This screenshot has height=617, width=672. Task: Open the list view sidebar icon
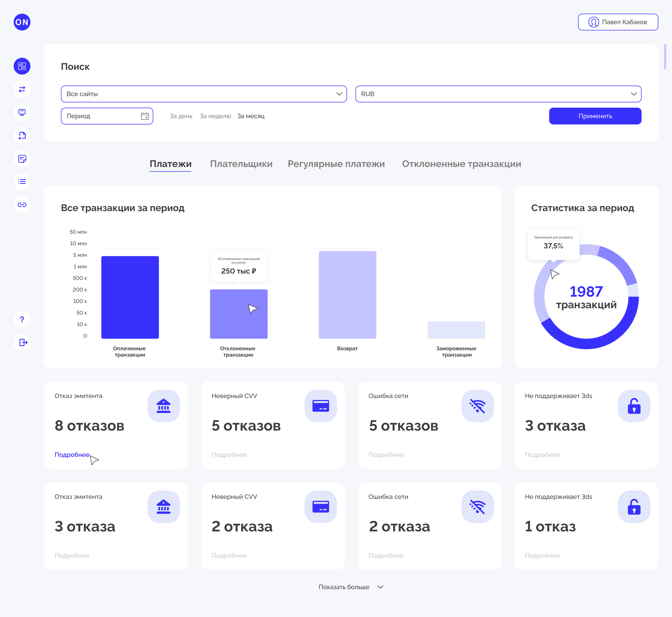coord(22,182)
